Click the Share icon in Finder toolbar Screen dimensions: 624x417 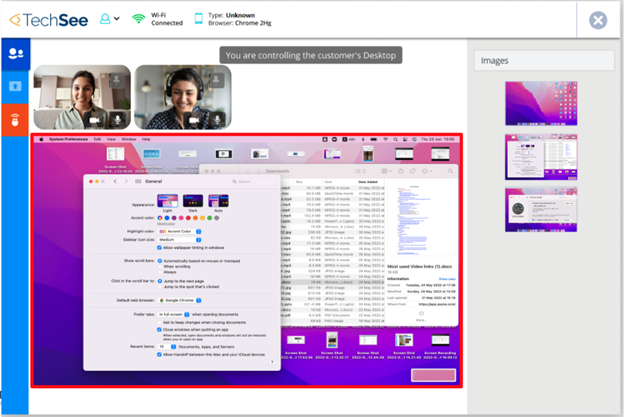[x=401, y=171]
